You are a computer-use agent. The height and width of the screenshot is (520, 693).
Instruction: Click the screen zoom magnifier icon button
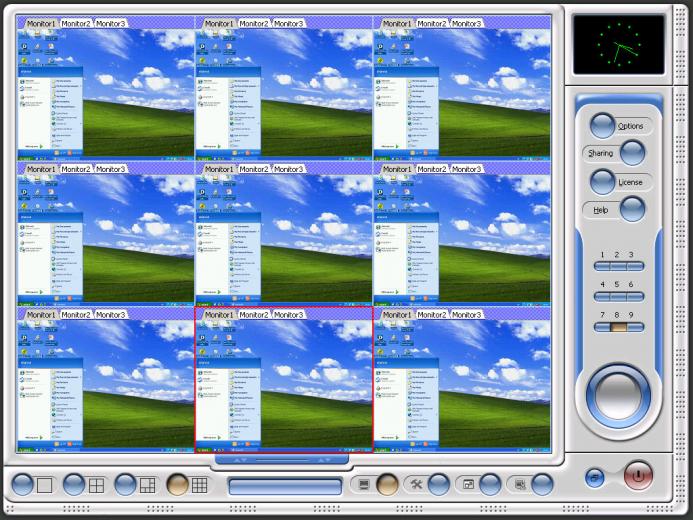pyautogui.click(x=542, y=485)
